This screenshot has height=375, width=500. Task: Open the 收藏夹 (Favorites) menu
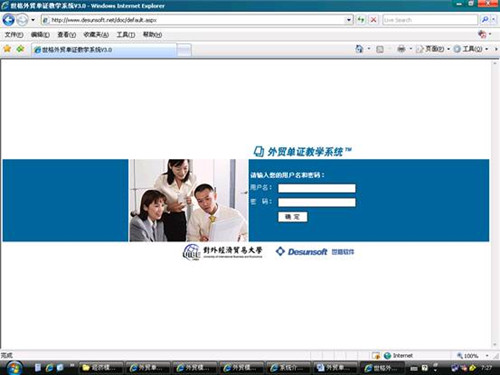click(96, 35)
